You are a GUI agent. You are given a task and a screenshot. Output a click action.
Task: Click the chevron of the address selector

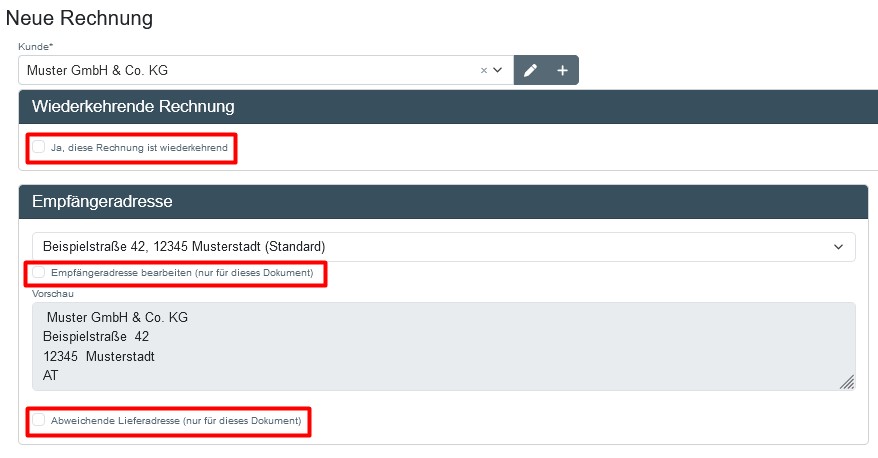tap(838, 246)
